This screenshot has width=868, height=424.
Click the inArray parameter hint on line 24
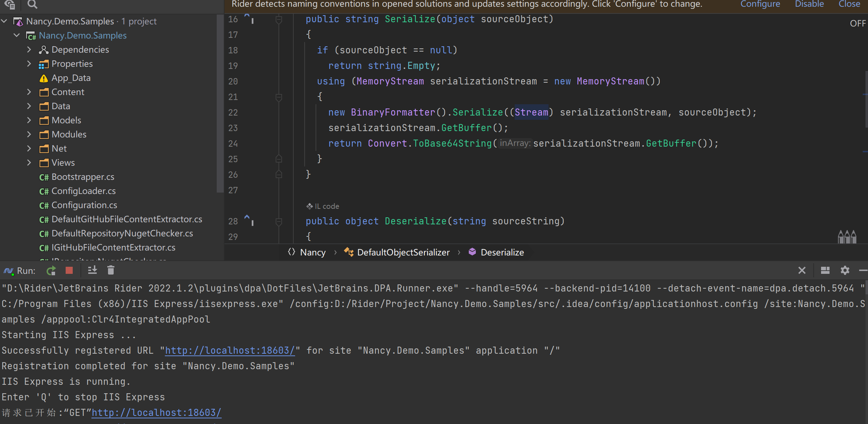coord(515,143)
